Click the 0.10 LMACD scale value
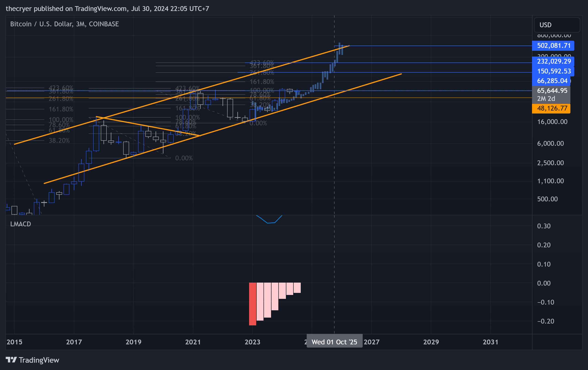The width and height of the screenshot is (588, 370). coord(544,264)
